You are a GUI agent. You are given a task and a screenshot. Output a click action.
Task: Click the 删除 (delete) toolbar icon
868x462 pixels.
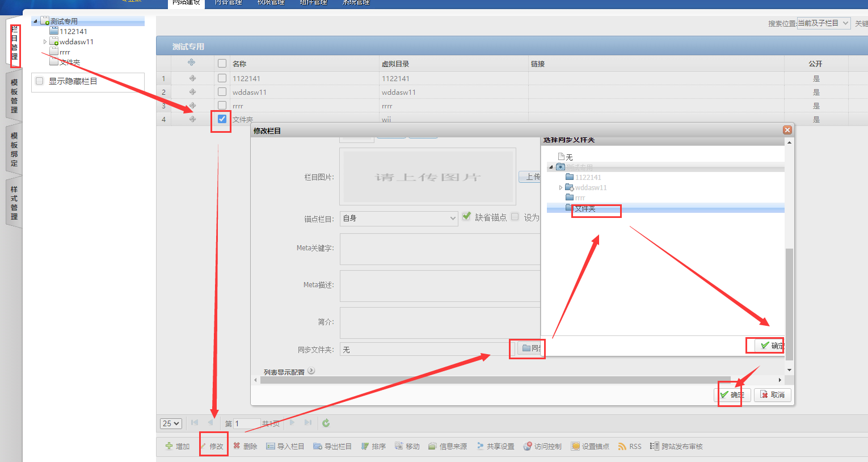pyautogui.click(x=237, y=446)
